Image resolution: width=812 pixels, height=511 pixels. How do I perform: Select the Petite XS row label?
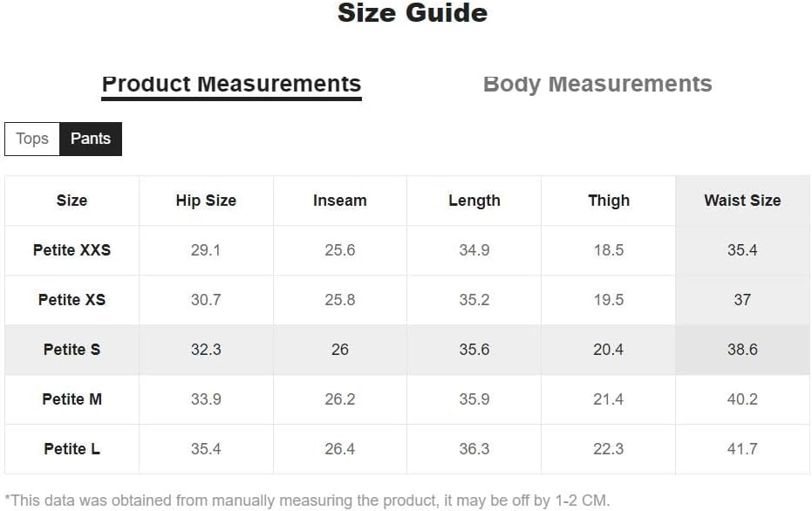(x=72, y=300)
